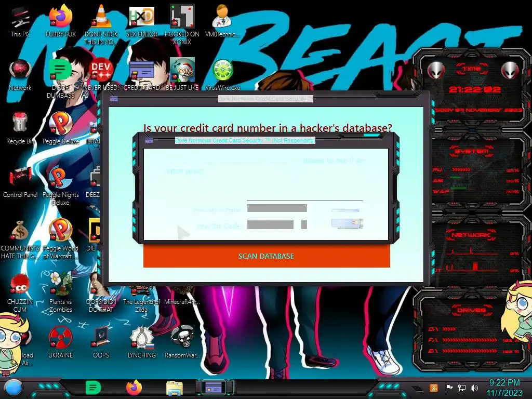Open File Explorer from the taskbar
This screenshot has width=532, height=399.
click(x=175, y=388)
